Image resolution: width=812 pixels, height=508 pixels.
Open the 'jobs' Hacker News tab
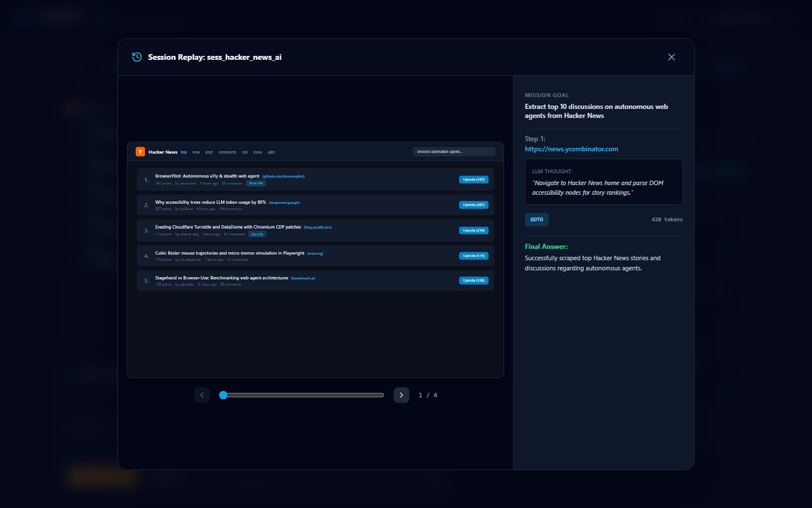pos(272,152)
